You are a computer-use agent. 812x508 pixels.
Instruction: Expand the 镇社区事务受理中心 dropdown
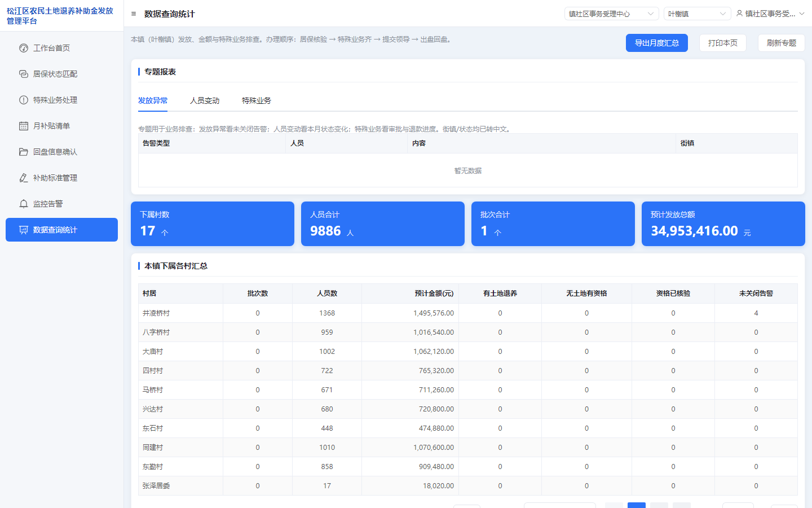[612, 14]
